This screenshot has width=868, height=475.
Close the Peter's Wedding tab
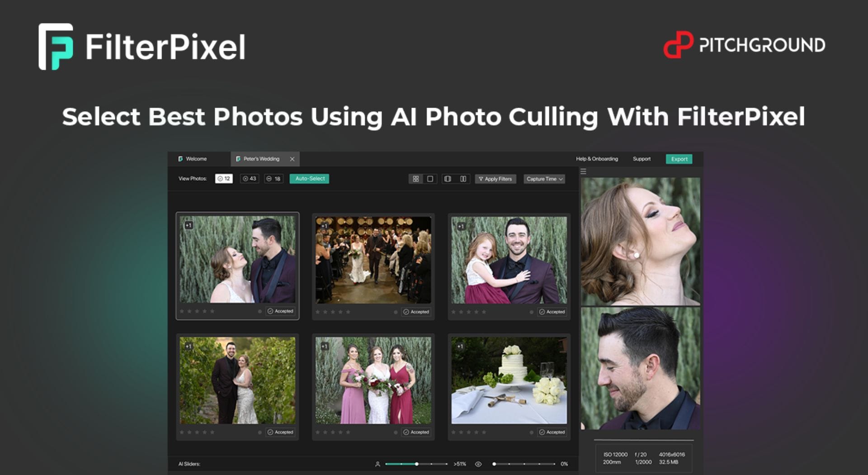(292, 159)
